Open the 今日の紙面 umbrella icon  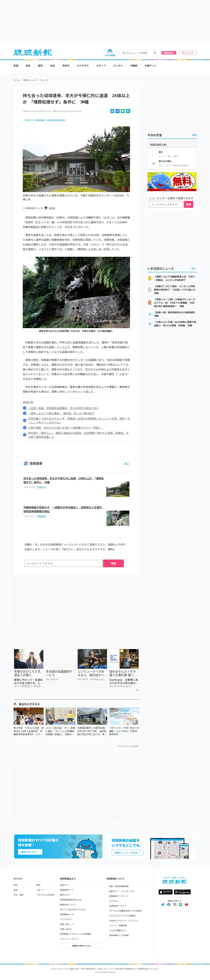click(x=110, y=52)
